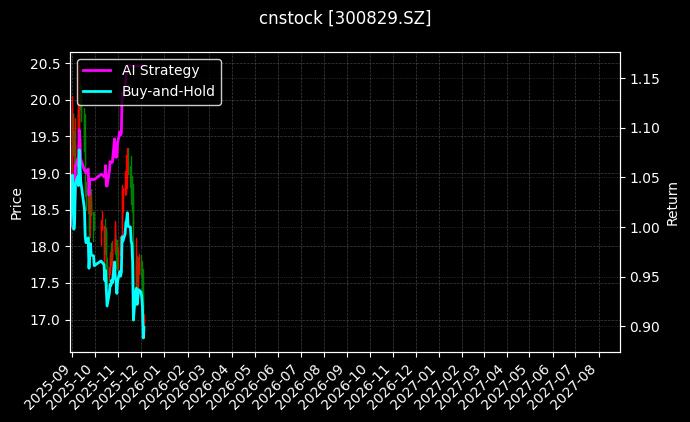Click the 2027-03 date tick label
This screenshot has height=422, width=690.
(x=460, y=386)
